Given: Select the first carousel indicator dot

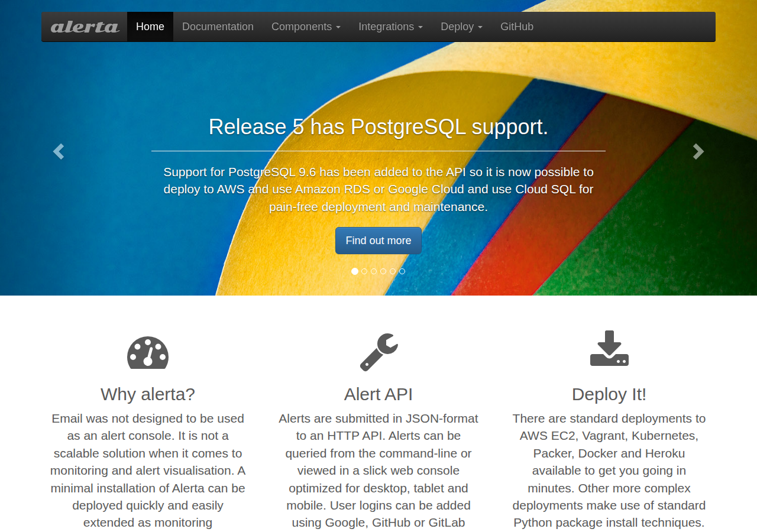Looking at the screenshot, I should [x=355, y=271].
